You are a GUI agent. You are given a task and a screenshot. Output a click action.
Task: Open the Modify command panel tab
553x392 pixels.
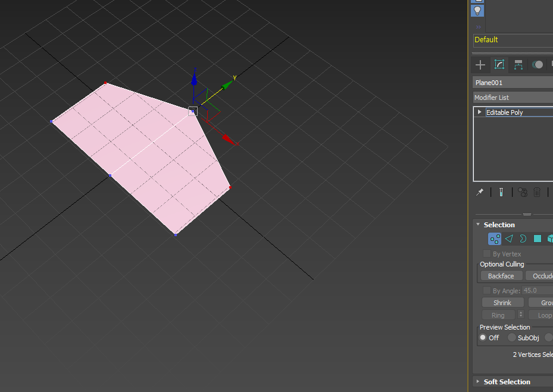click(499, 64)
